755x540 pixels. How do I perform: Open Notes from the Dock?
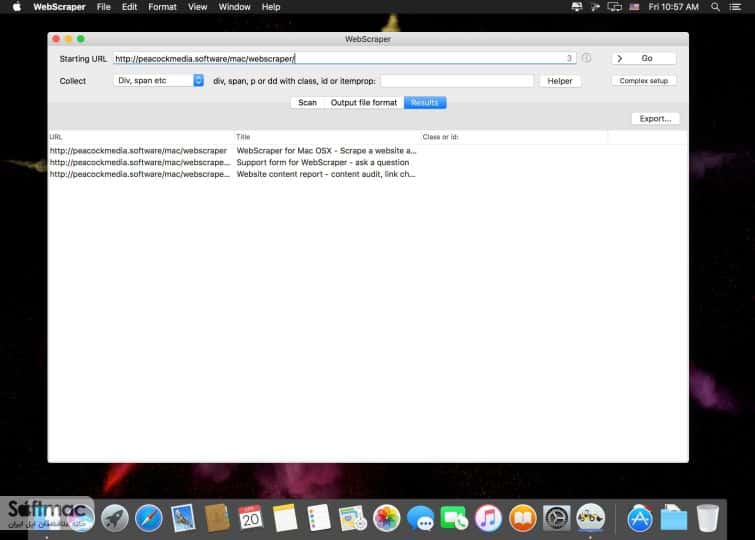(x=285, y=518)
